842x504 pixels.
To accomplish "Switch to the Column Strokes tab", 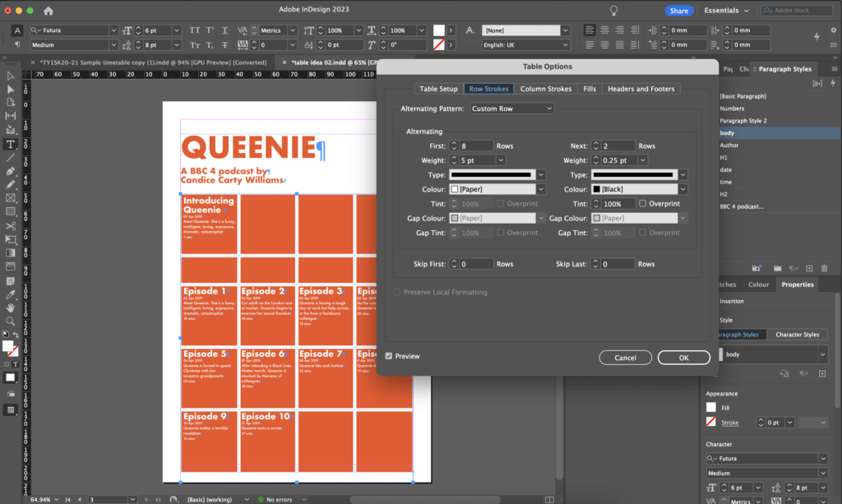I will click(x=546, y=89).
